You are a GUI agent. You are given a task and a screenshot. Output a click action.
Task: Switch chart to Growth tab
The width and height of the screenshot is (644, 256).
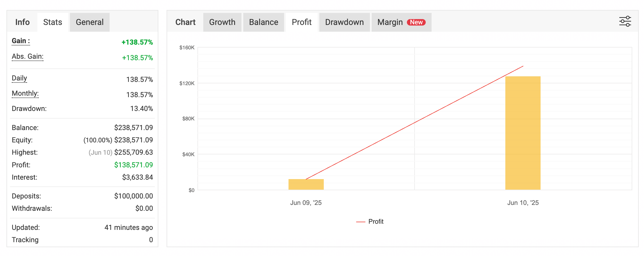222,22
